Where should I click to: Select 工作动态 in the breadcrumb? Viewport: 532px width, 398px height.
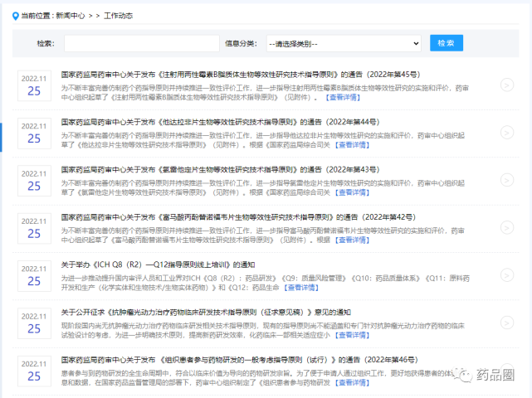[x=118, y=16]
